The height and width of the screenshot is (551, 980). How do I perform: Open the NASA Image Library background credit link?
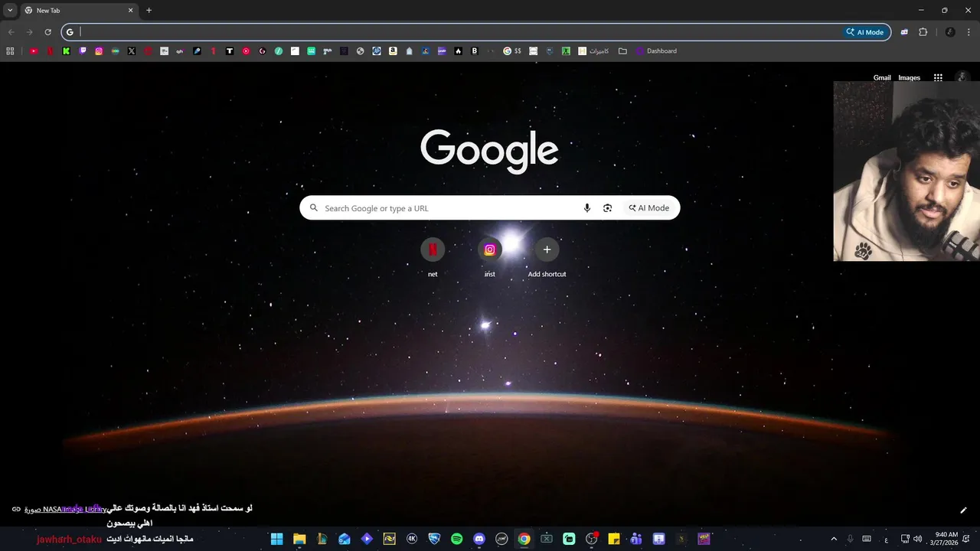pos(65,509)
